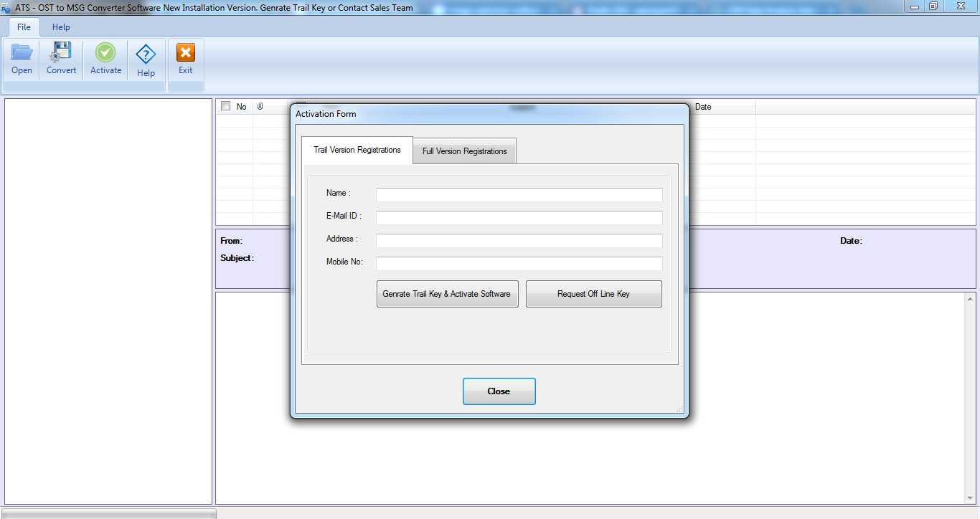Click the progress bar in status area
This screenshot has width=980, height=519.
pyautogui.click(x=108, y=514)
